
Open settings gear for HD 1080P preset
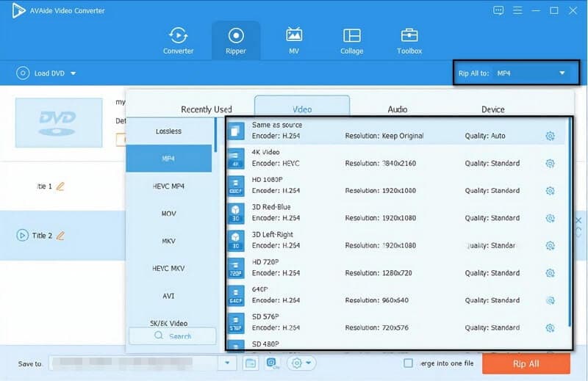550,191
